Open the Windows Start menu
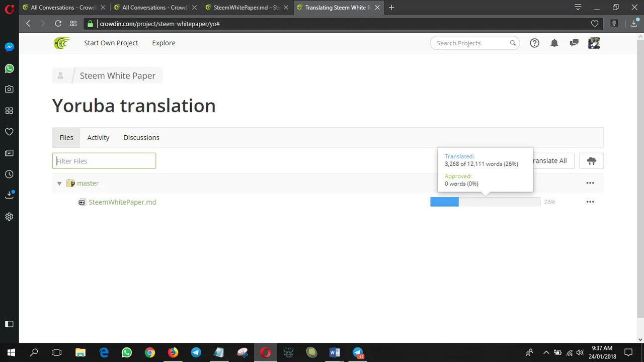 point(11,352)
